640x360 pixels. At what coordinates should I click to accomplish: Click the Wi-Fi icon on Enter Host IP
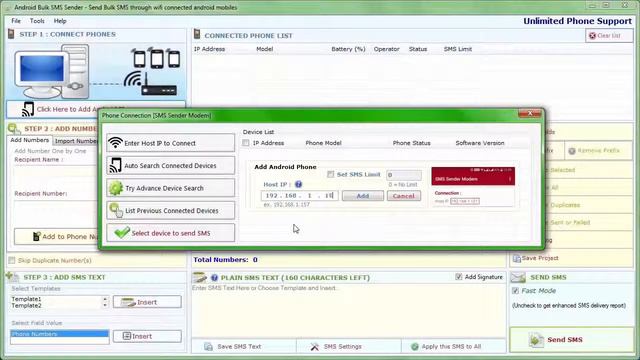116,142
